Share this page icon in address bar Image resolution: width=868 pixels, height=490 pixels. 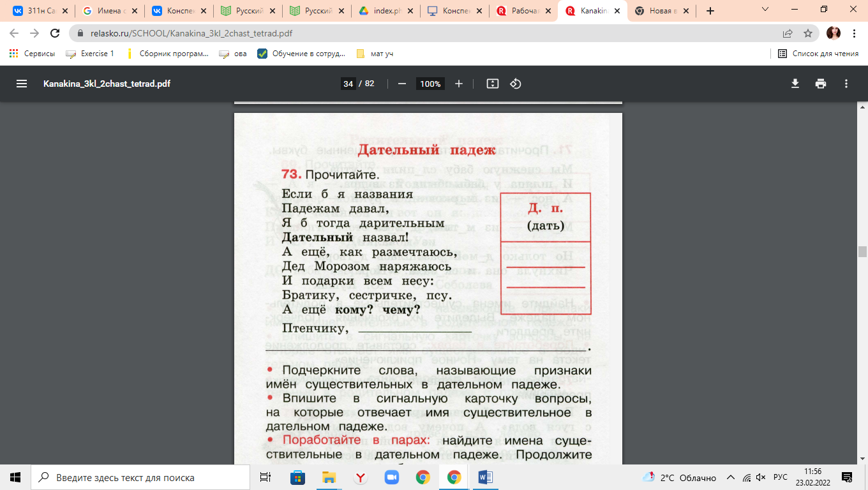pos(788,33)
